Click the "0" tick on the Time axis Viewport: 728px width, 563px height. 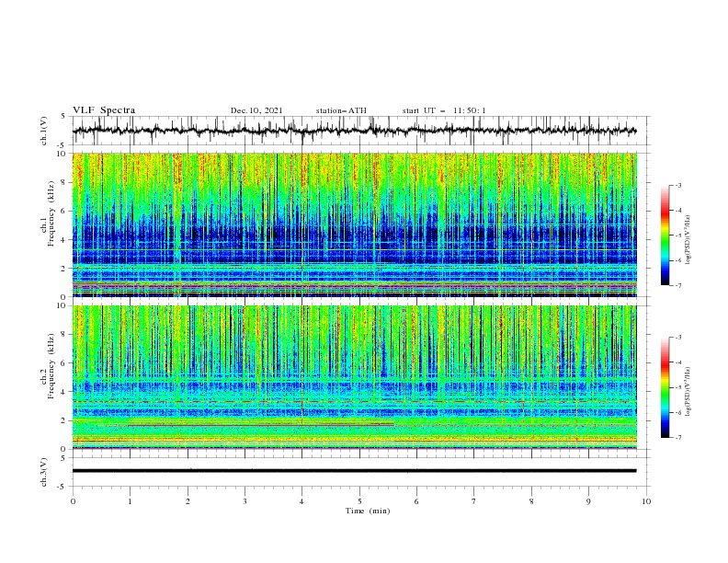[73, 501]
